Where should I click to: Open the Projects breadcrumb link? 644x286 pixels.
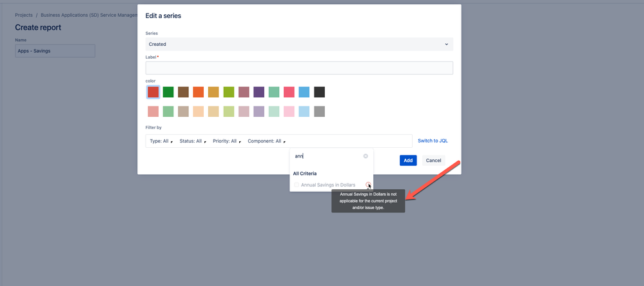coord(24,15)
